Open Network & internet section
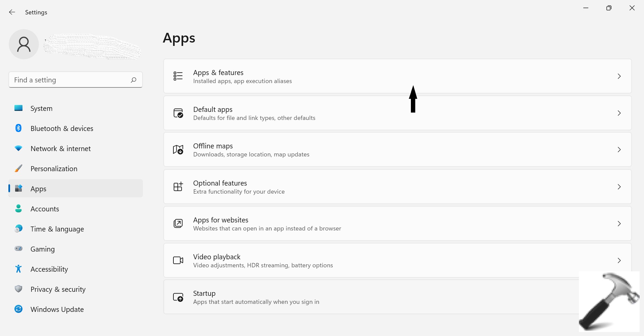Screen dimensions: 644x336 pos(61,149)
